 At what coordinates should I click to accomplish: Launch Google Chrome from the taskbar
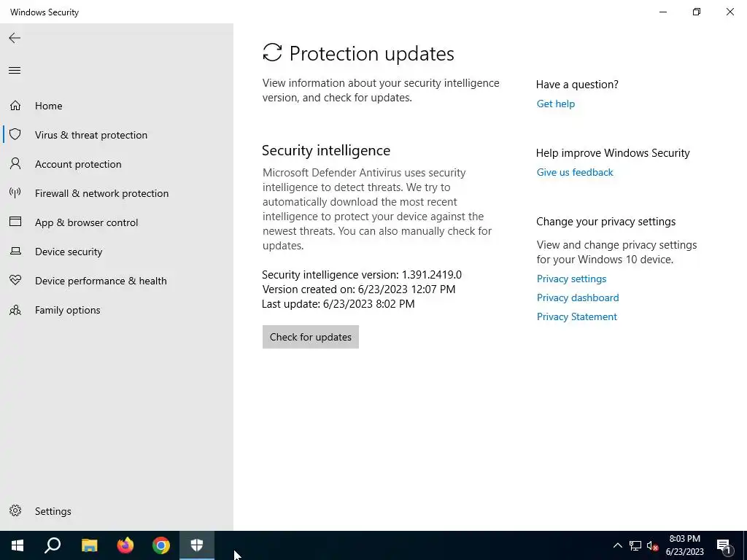click(x=161, y=545)
